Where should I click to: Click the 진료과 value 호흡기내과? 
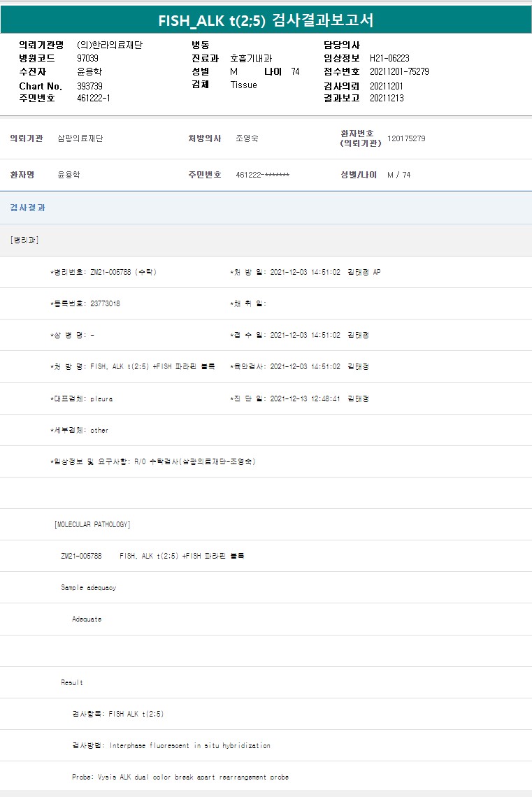pos(251,59)
